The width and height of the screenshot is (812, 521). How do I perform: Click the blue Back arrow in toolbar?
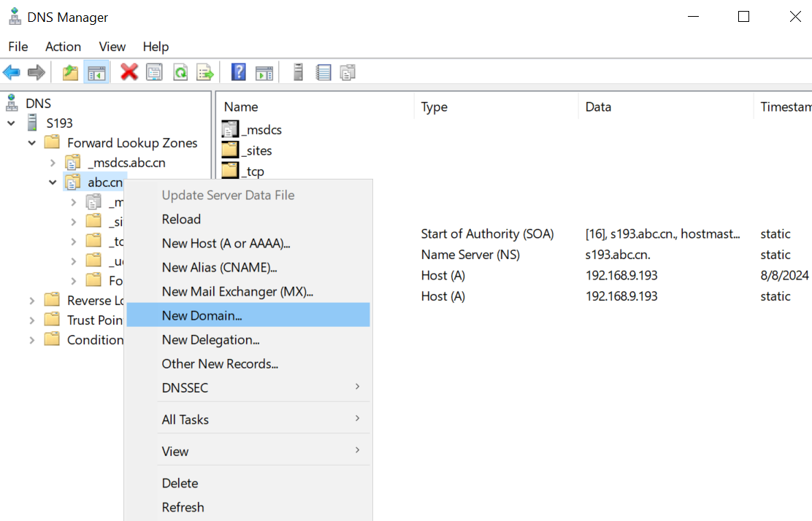point(12,72)
